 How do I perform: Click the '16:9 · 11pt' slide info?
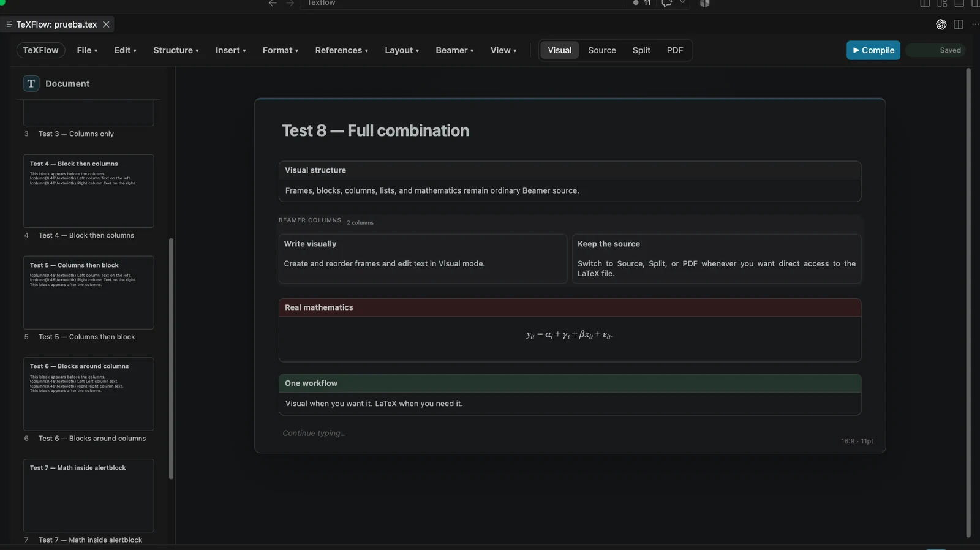857,441
